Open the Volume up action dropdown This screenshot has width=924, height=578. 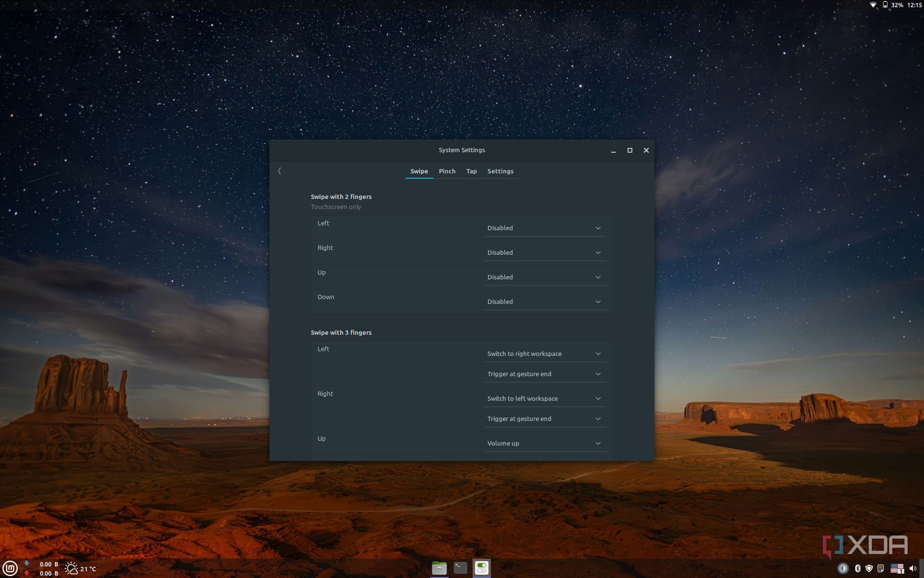tap(544, 443)
